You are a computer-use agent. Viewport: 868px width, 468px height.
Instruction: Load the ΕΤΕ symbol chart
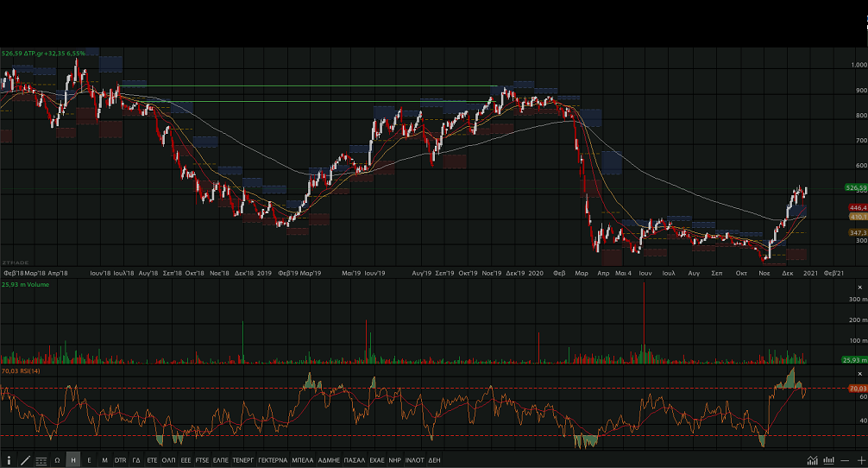point(153,460)
